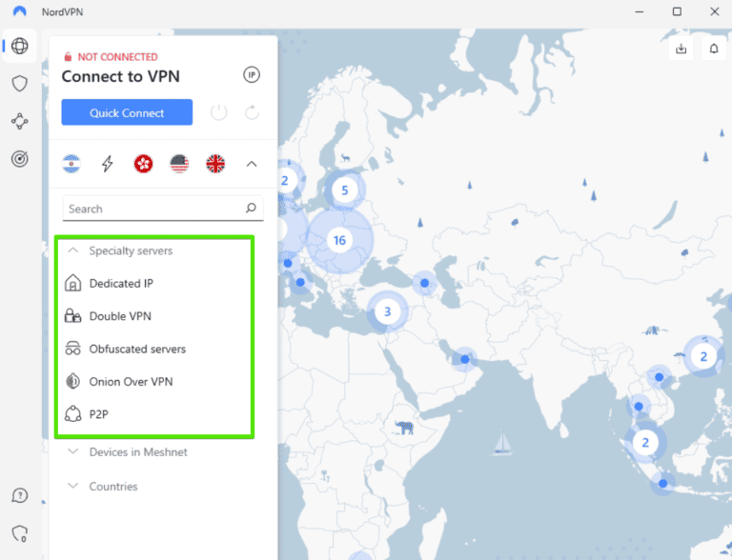This screenshot has width=732, height=560.
Task: Open the Meshnet sidebar icon
Action: click(x=20, y=121)
